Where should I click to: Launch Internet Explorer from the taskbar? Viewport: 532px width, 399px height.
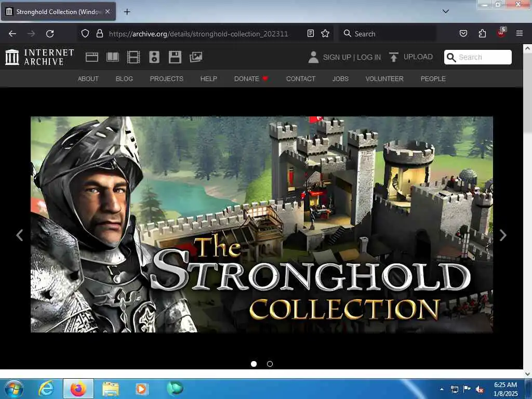(x=46, y=389)
